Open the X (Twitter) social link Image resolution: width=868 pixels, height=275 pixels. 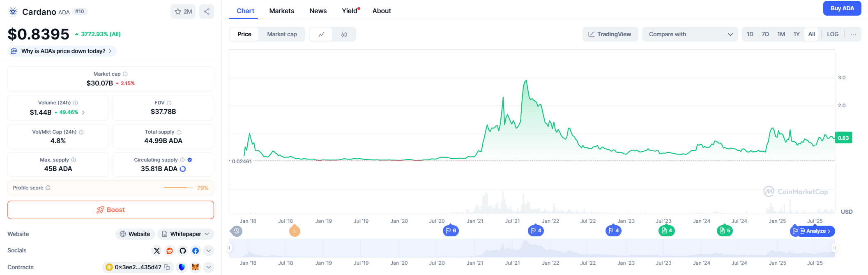(157, 251)
